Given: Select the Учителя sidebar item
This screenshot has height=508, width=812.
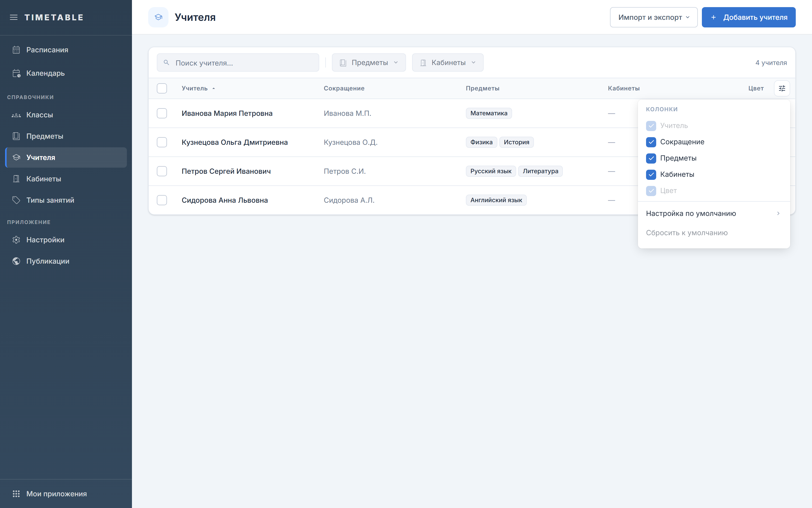Looking at the screenshot, I should (66, 157).
